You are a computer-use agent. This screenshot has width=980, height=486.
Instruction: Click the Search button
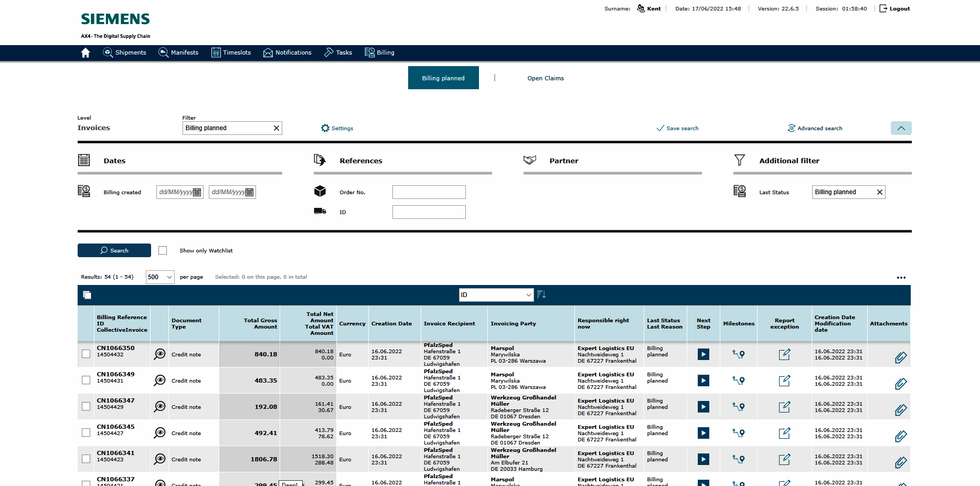point(114,250)
